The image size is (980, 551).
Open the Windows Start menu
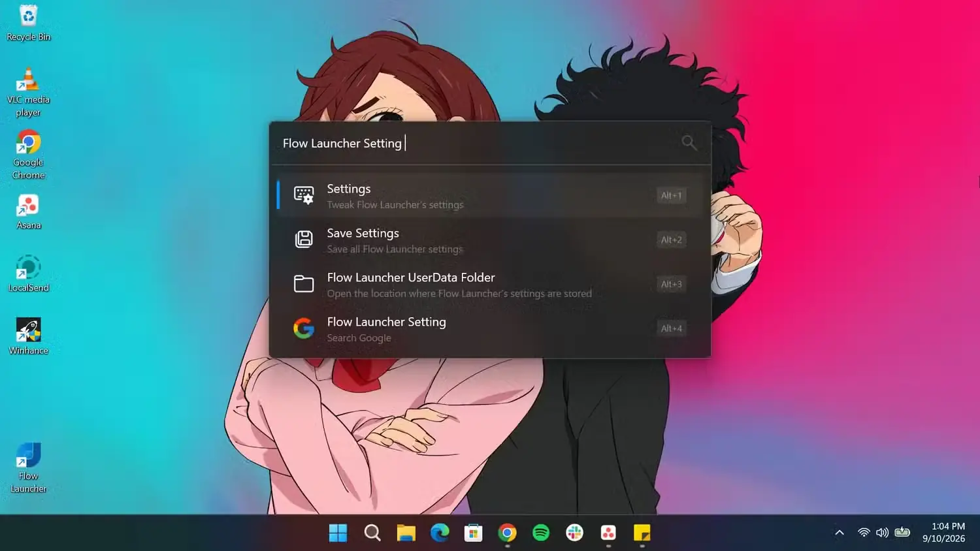click(x=338, y=533)
